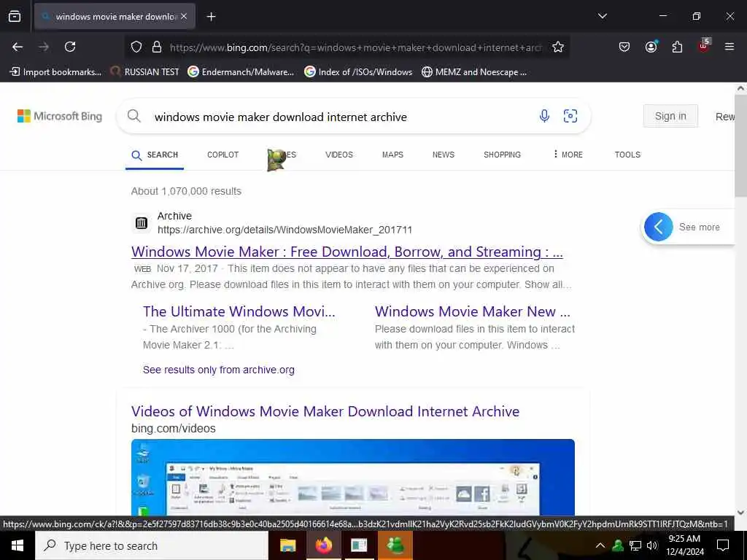Open the volume speaker tray icon
Screen dimensions: 747x560
point(652,545)
